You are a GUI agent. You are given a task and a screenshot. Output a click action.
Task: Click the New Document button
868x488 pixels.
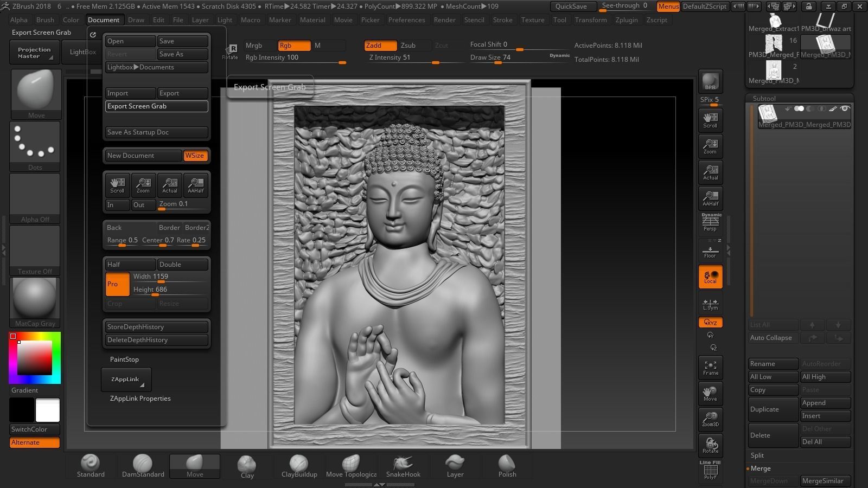coord(143,156)
